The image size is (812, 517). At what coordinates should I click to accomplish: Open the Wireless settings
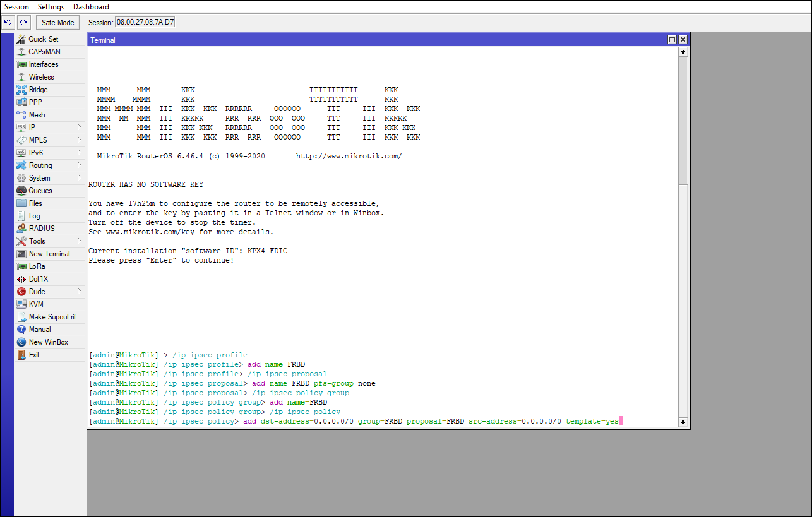point(42,76)
